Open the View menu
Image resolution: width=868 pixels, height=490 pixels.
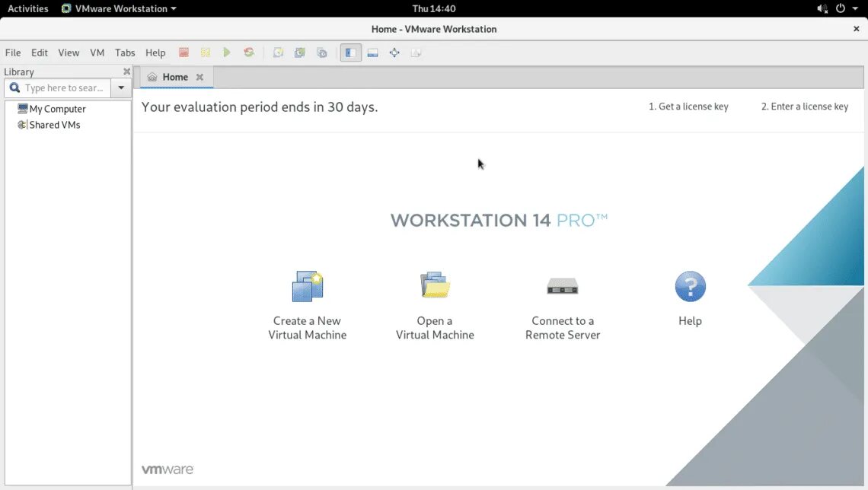(x=69, y=52)
